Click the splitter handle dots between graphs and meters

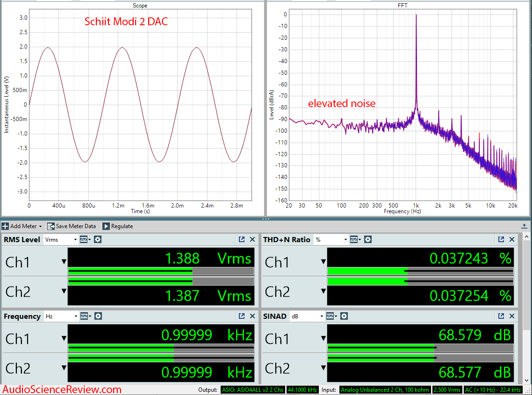(266, 219)
